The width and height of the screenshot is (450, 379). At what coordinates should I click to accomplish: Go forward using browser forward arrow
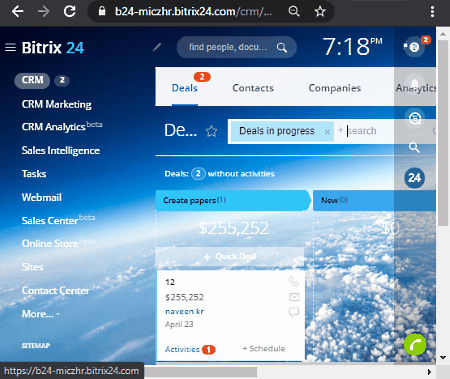pyautogui.click(x=43, y=12)
